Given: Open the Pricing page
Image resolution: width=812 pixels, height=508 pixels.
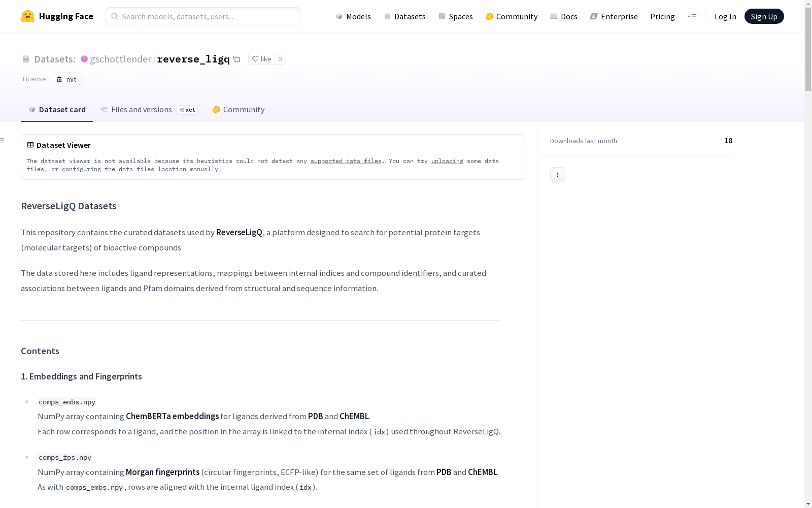Looking at the screenshot, I should click(662, 16).
